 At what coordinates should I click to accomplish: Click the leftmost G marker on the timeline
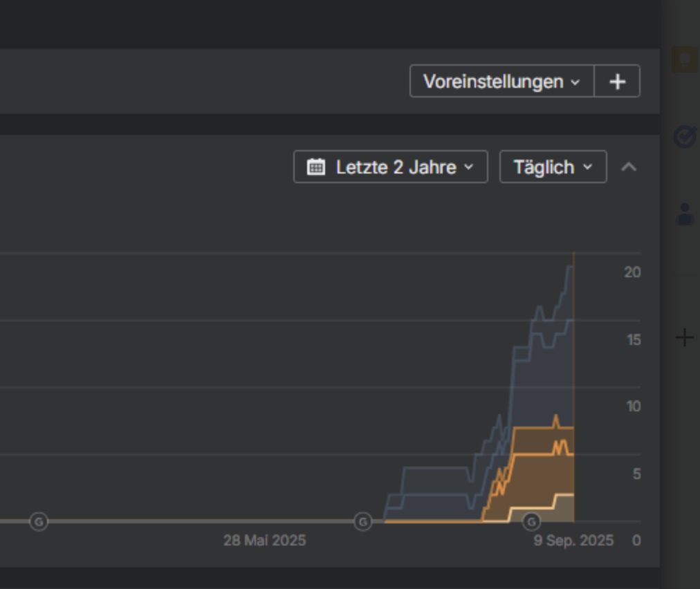pos(39,521)
